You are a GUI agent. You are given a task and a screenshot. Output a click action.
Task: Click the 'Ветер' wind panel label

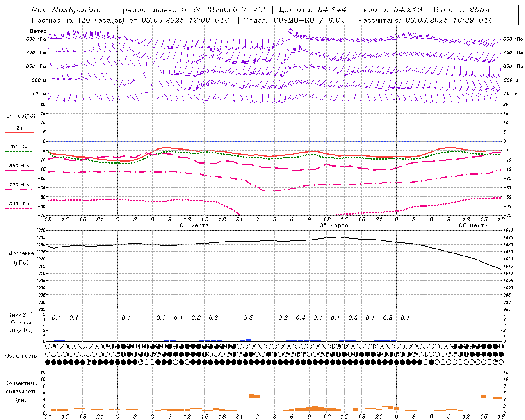point(38,31)
